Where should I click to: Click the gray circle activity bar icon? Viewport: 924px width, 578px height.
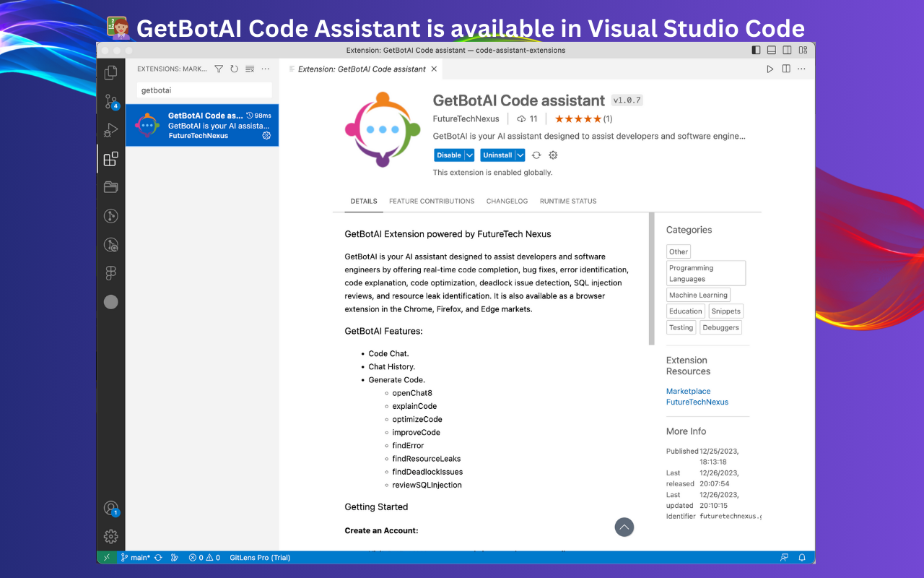pos(110,302)
